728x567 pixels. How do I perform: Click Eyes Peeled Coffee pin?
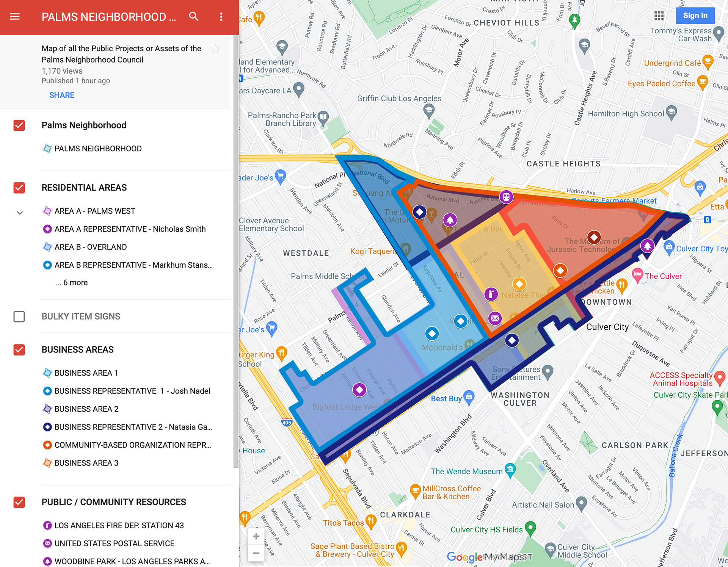[703, 83]
